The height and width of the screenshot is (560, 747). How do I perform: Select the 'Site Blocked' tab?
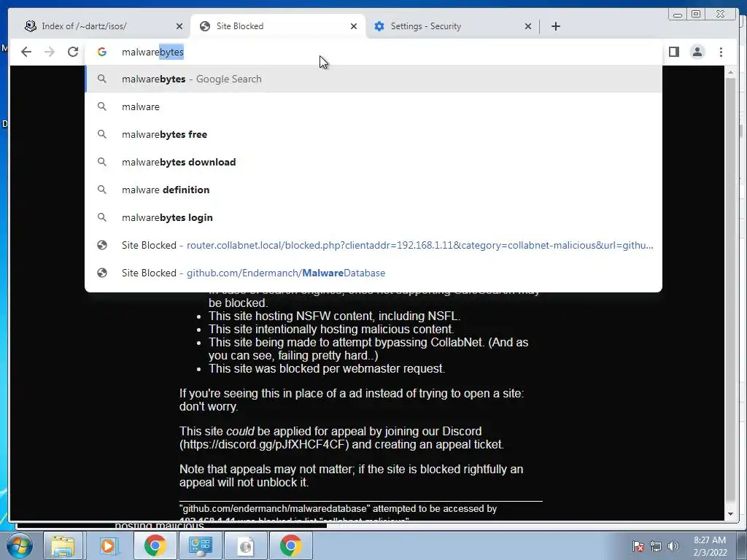[278, 26]
